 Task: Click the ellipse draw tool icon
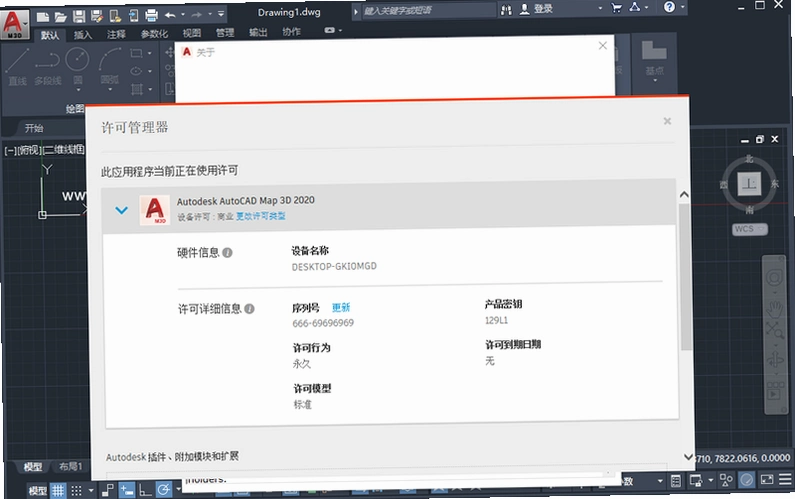click(136, 71)
